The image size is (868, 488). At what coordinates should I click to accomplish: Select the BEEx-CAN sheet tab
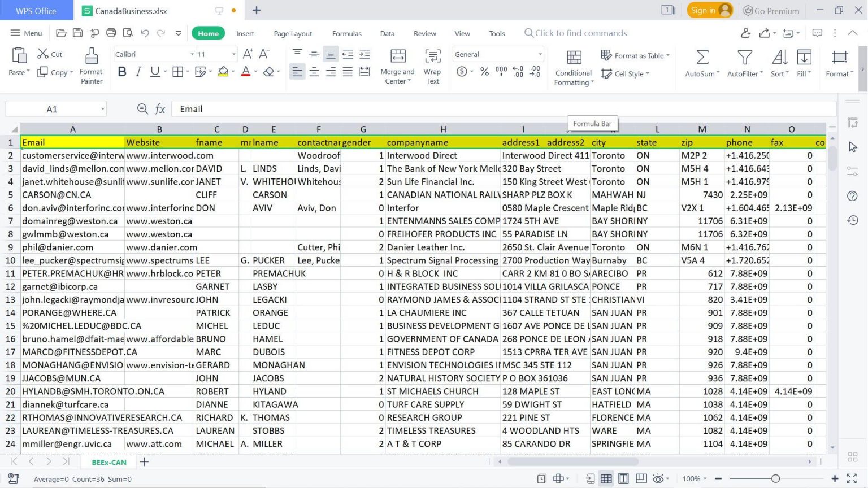click(x=108, y=462)
